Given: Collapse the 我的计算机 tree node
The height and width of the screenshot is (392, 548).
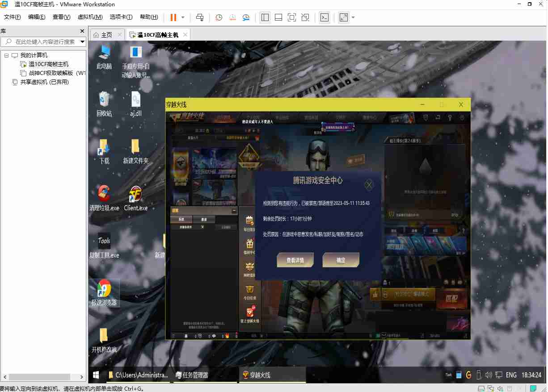Looking at the screenshot, I should tap(6, 55).
